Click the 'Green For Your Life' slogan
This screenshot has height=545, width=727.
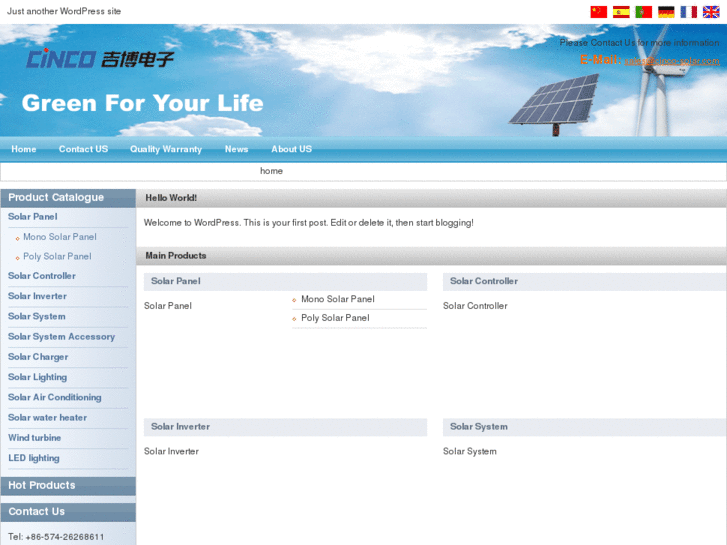tap(142, 103)
